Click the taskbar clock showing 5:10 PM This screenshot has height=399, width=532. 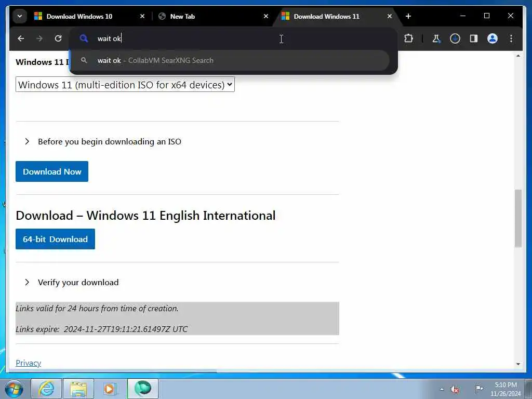coord(506,389)
